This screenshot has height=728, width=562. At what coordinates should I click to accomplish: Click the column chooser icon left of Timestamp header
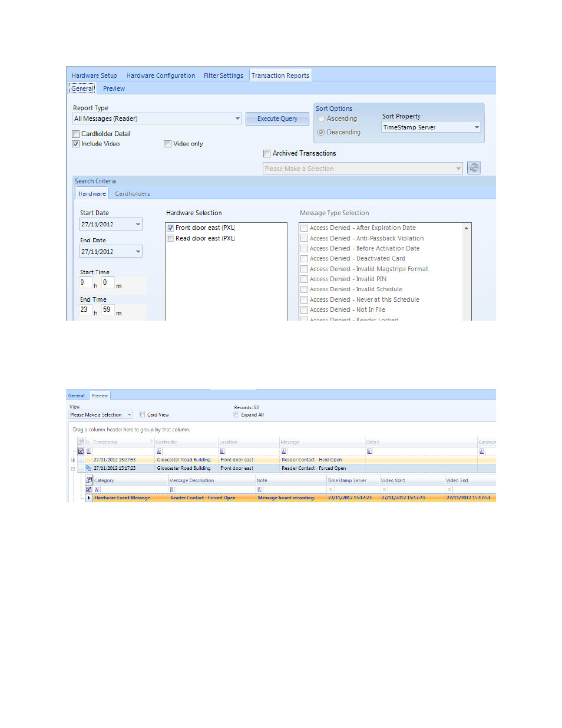point(81,442)
